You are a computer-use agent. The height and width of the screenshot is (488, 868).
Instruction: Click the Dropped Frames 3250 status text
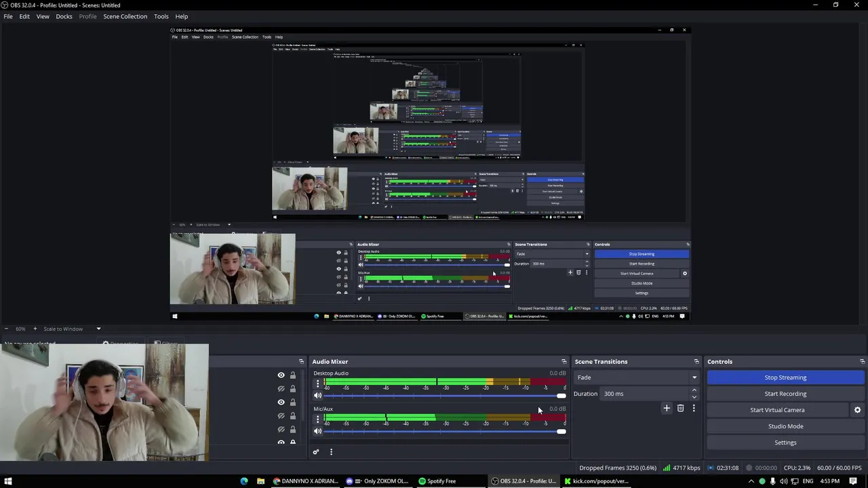coord(618,468)
